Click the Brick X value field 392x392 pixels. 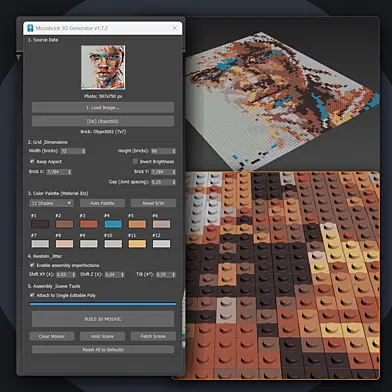click(x=57, y=172)
